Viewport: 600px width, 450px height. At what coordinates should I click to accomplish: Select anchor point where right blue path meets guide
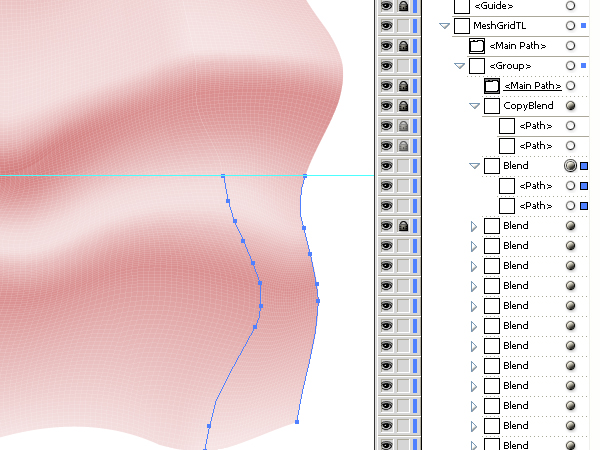click(x=305, y=176)
